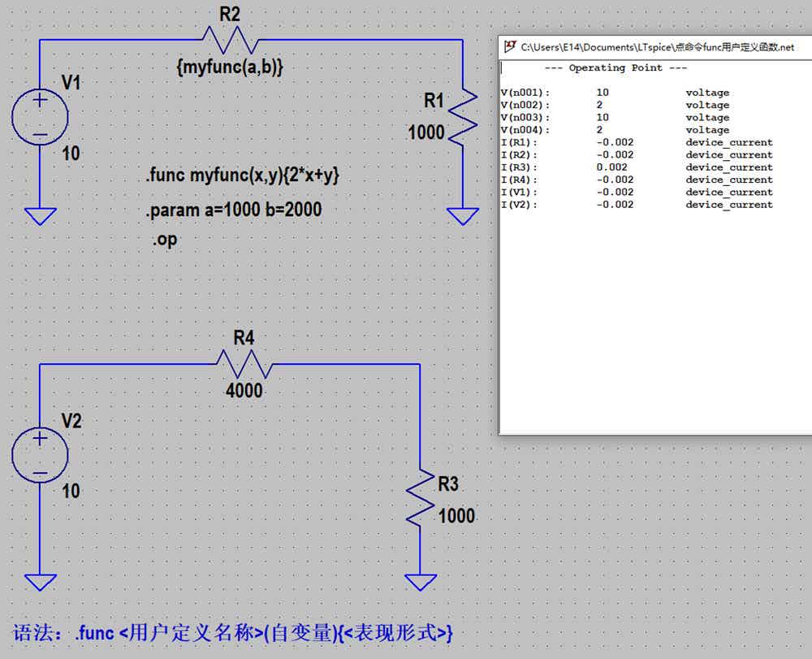This screenshot has height=659, width=812.
Task: Click the LTspice icon in log window title
Action: click(x=510, y=46)
